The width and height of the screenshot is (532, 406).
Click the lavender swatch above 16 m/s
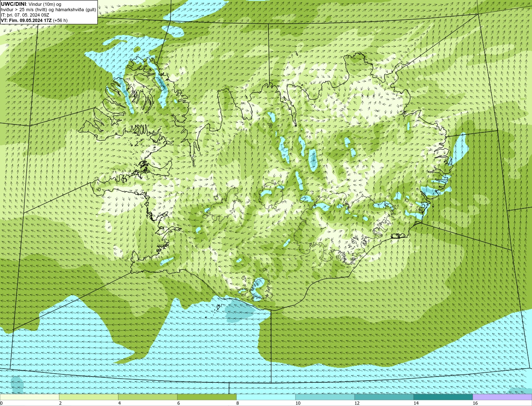[x=502, y=397]
